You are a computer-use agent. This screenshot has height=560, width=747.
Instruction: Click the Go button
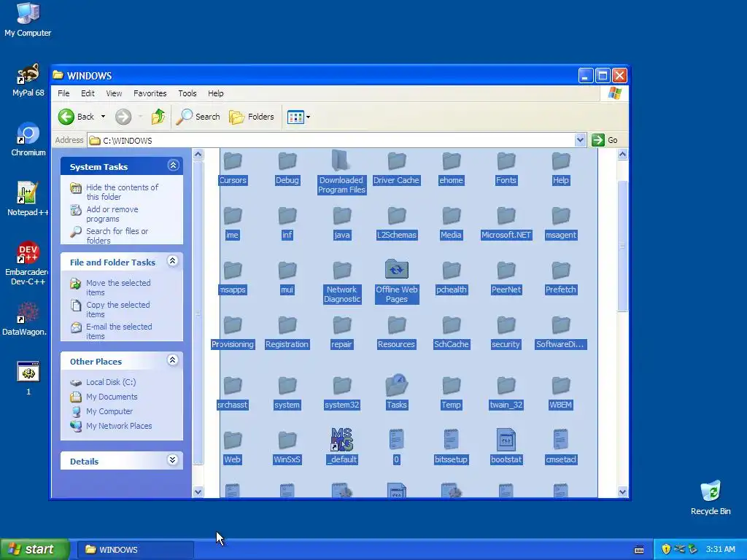[605, 140]
